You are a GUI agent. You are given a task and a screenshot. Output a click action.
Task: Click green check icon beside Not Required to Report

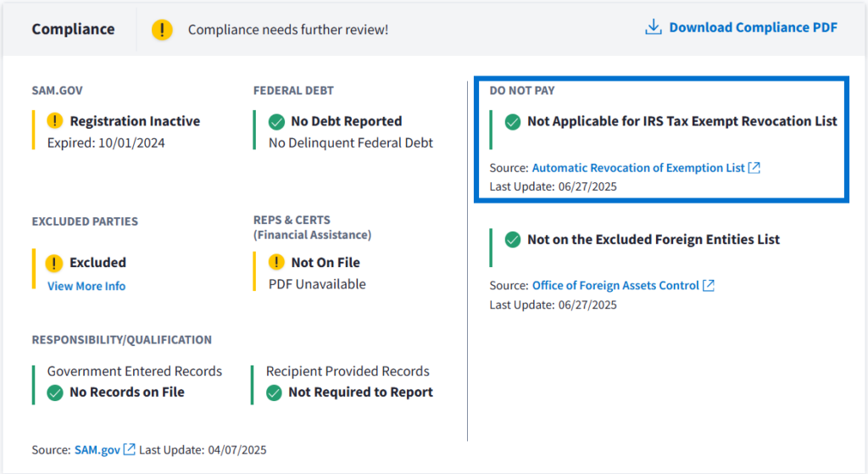(x=274, y=393)
